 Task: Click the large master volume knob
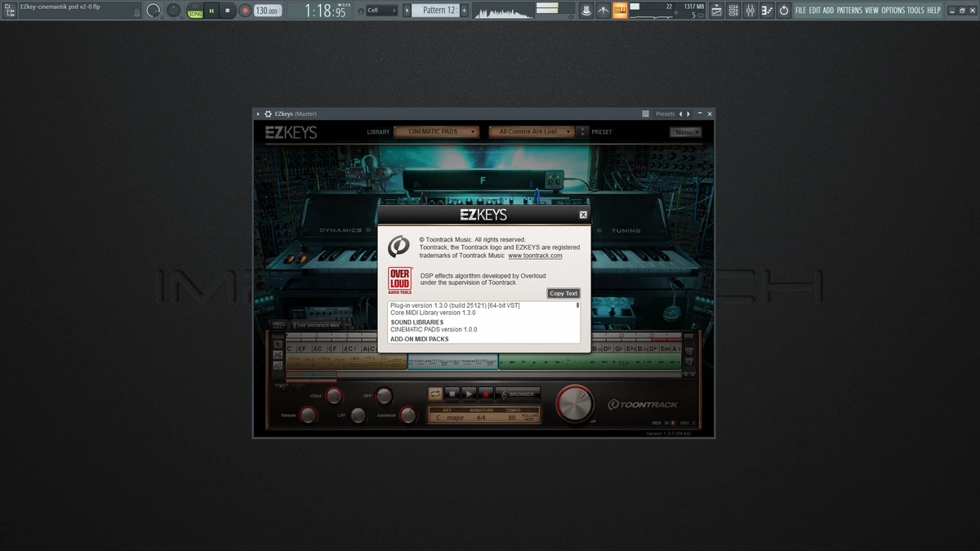575,403
